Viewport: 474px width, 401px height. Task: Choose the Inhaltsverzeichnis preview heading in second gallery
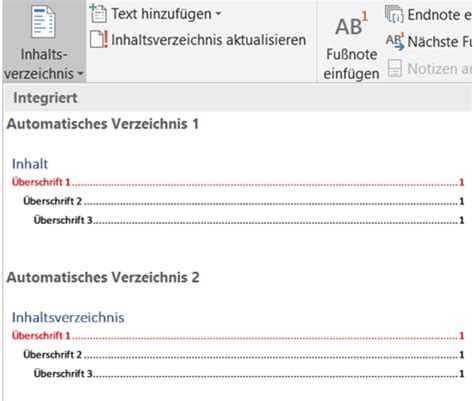click(x=68, y=317)
